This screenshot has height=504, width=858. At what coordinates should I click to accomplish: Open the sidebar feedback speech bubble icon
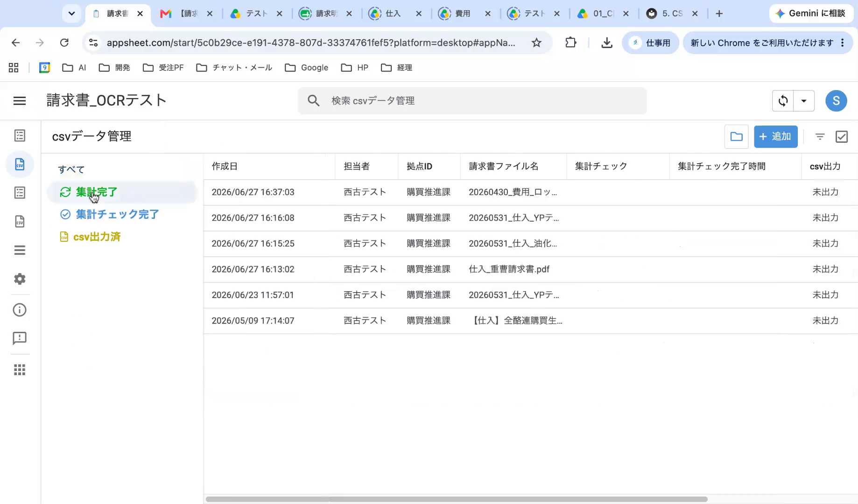point(20,338)
